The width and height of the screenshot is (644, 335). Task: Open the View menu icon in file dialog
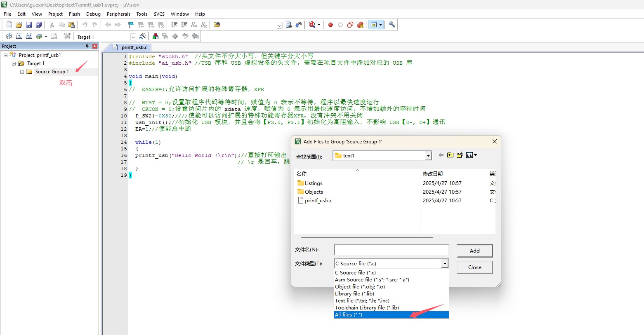472,155
